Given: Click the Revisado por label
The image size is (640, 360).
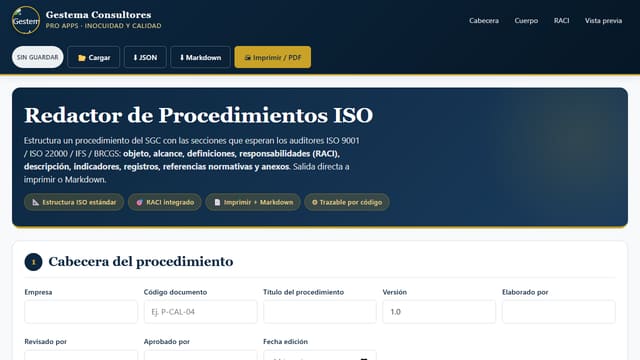Looking at the screenshot, I should pos(45,342).
